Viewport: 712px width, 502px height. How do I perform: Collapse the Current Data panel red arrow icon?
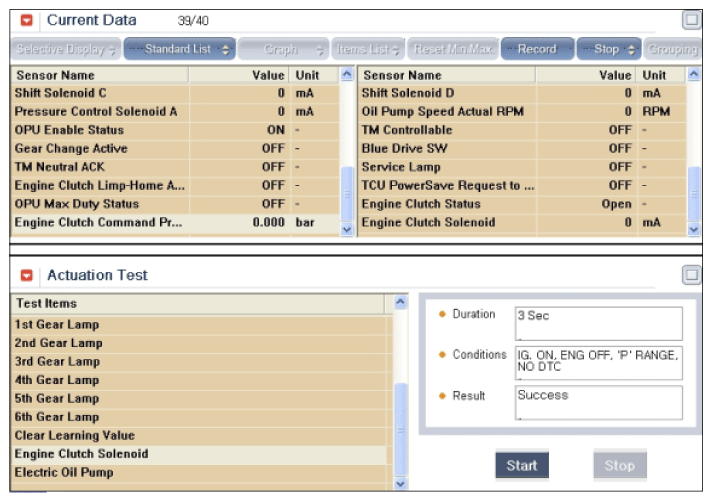pos(27,20)
